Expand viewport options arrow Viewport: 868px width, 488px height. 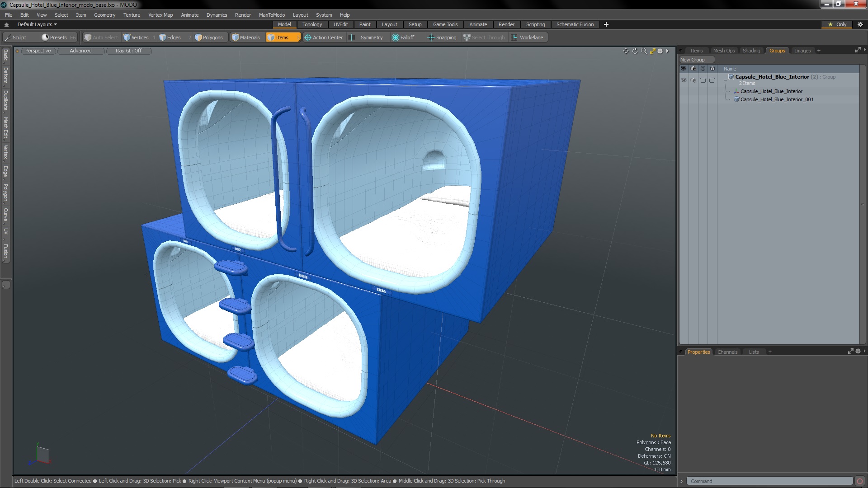tap(667, 51)
